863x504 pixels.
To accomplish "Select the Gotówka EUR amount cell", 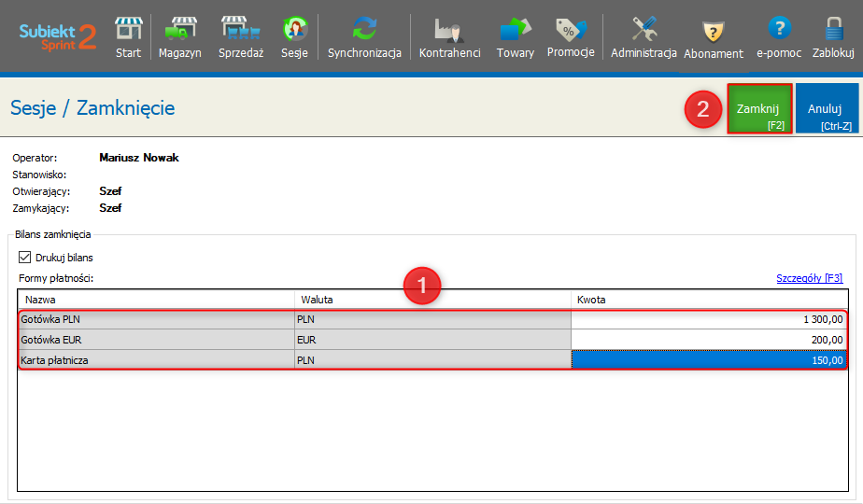I will pyautogui.click(x=709, y=340).
